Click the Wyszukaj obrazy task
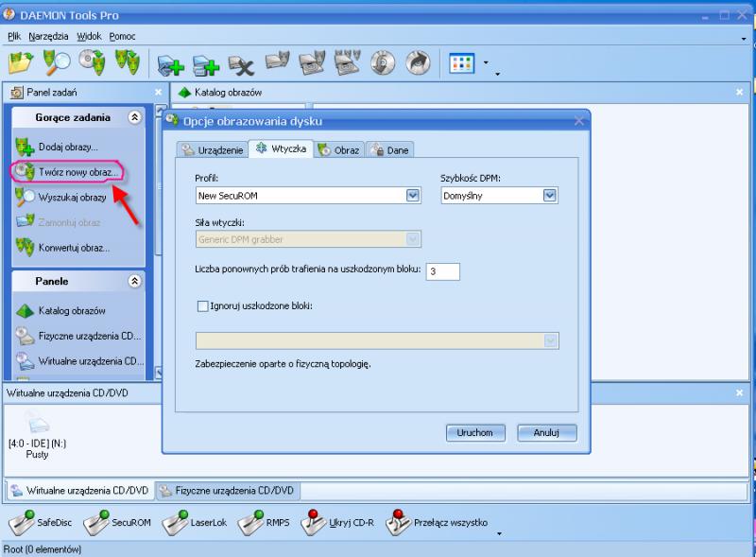This screenshot has width=756, height=557. [61, 197]
